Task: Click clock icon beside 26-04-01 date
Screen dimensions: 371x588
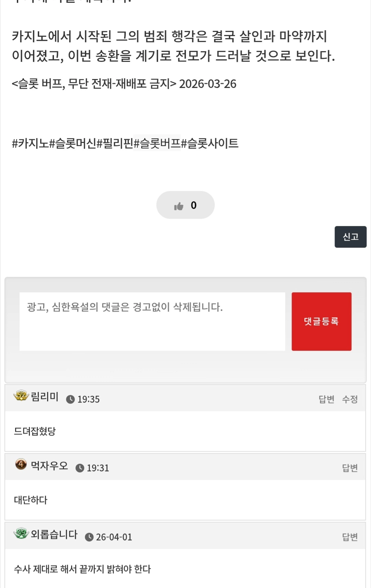Action: click(x=89, y=537)
